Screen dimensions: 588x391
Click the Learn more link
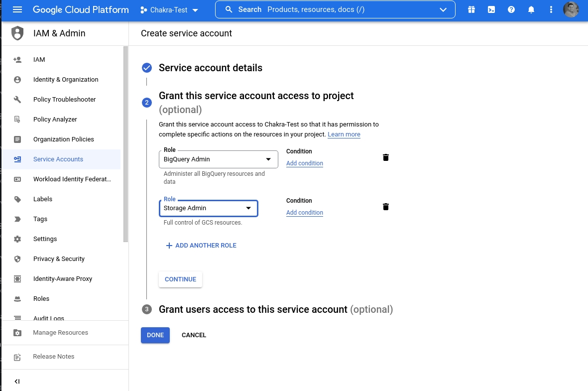tap(344, 134)
